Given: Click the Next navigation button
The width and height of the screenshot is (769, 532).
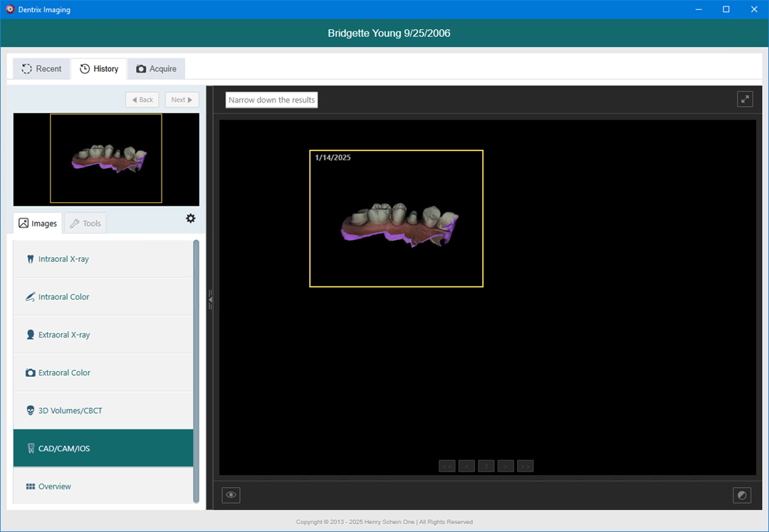Looking at the screenshot, I should click(182, 100).
